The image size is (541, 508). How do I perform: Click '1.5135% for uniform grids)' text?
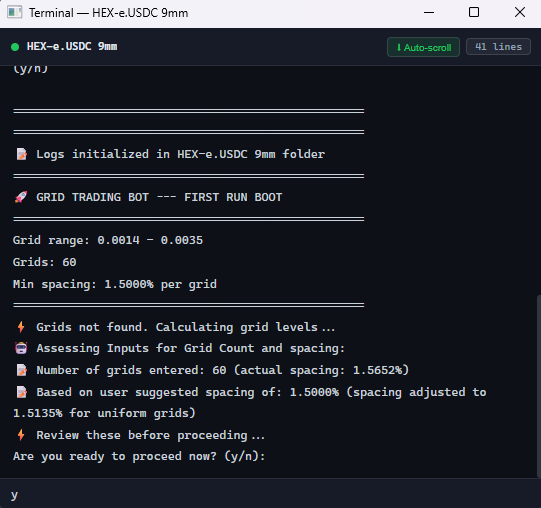(x=104, y=413)
